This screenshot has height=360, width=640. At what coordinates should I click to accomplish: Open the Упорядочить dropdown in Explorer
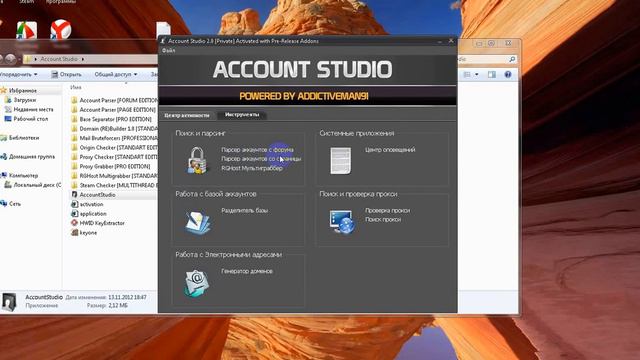(18, 74)
